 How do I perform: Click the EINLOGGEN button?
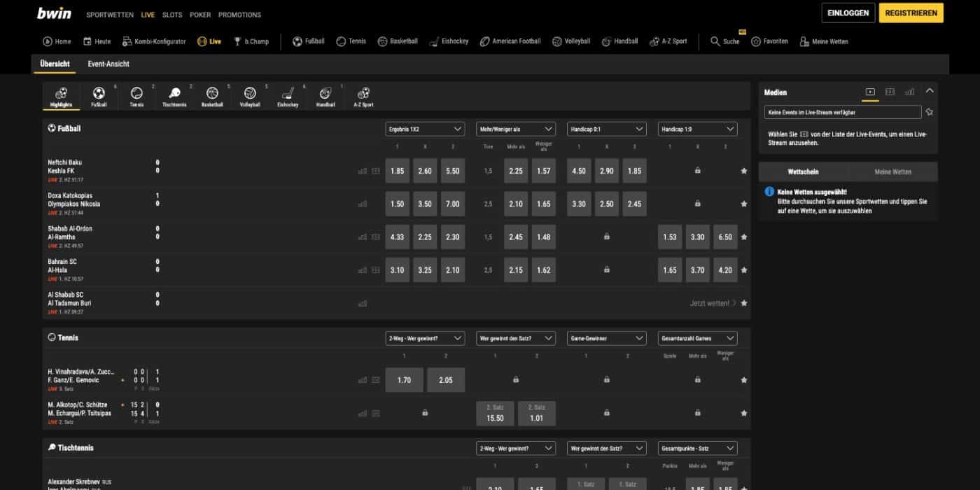(x=848, y=13)
